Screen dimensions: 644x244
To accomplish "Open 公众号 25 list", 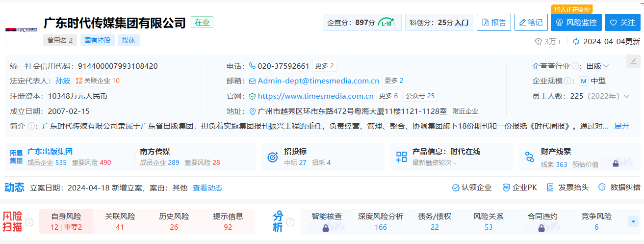I will pyautogui.click(x=420, y=96).
